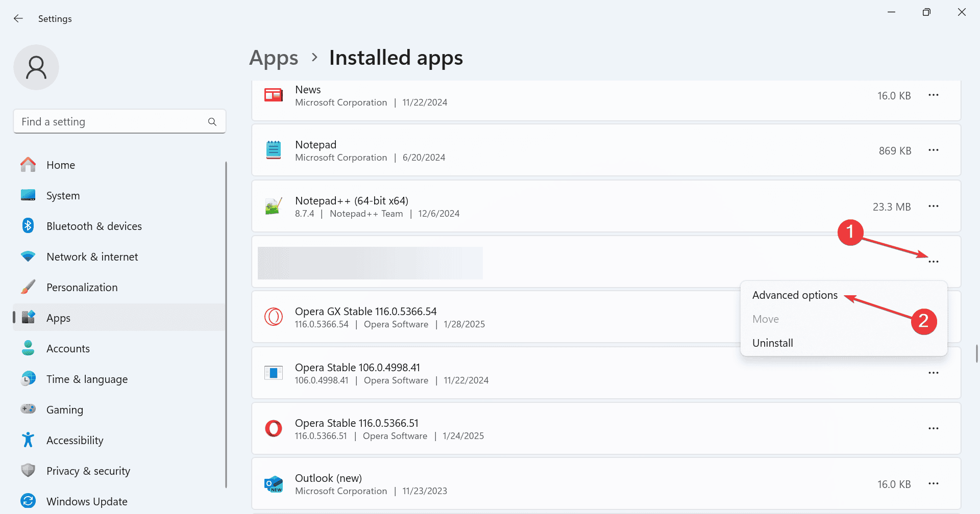Click the Opera Stable 106.0.4998.41 name
This screenshot has height=514, width=980.
(357, 368)
